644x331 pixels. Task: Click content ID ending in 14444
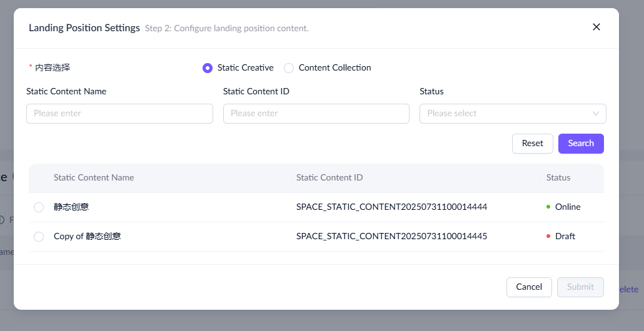coord(391,207)
